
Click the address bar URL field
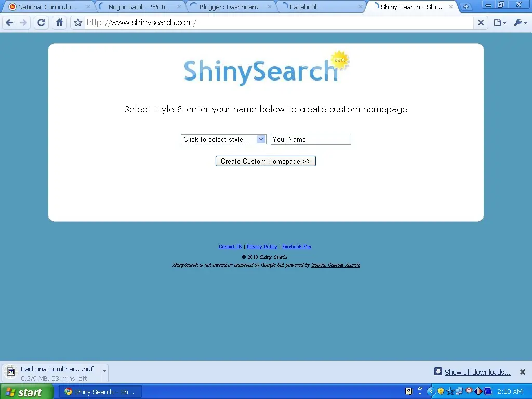[x=278, y=23]
